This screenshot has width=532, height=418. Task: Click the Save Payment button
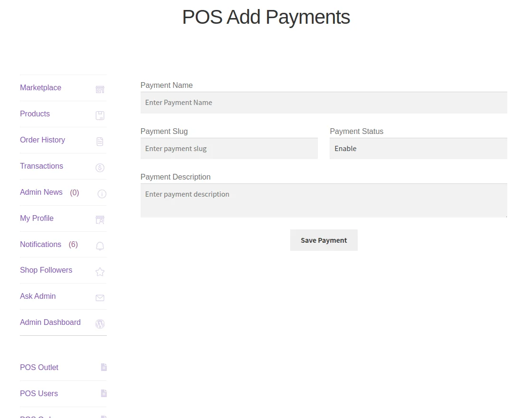tap(323, 240)
